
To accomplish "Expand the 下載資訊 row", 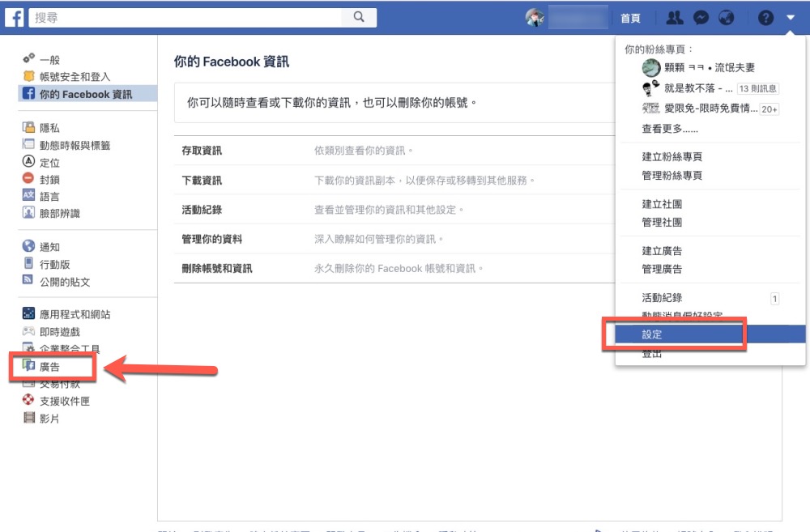I will [394, 180].
